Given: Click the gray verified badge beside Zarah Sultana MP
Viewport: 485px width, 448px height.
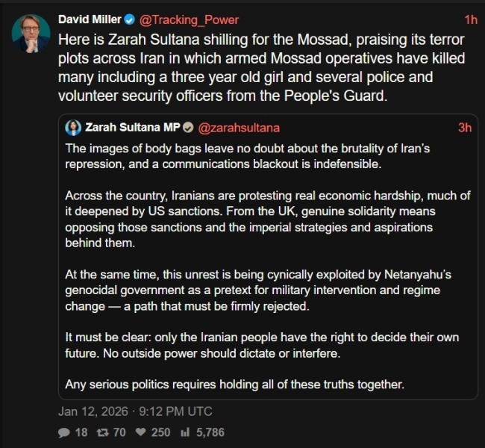Looking at the screenshot, I should point(189,128).
